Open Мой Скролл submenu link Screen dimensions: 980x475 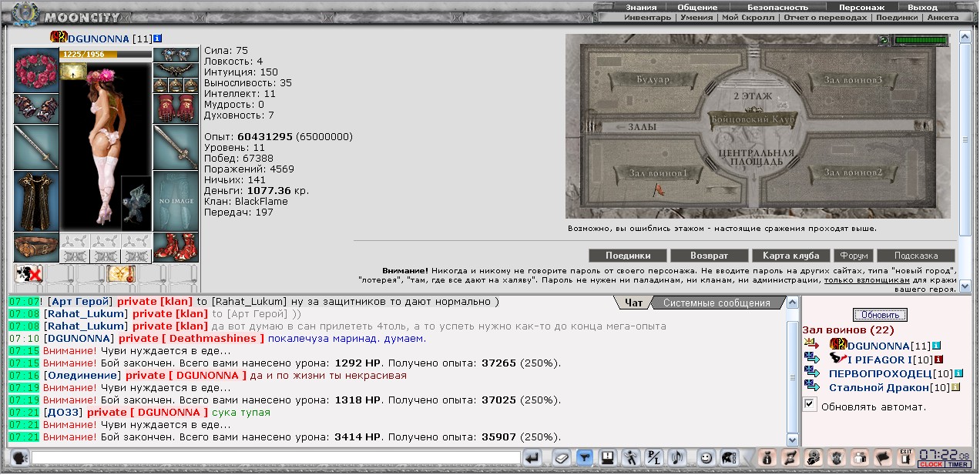point(749,18)
